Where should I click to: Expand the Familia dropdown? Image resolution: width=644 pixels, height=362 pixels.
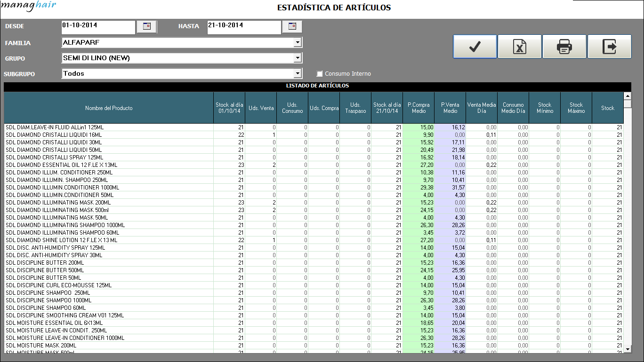(x=297, y=43)
